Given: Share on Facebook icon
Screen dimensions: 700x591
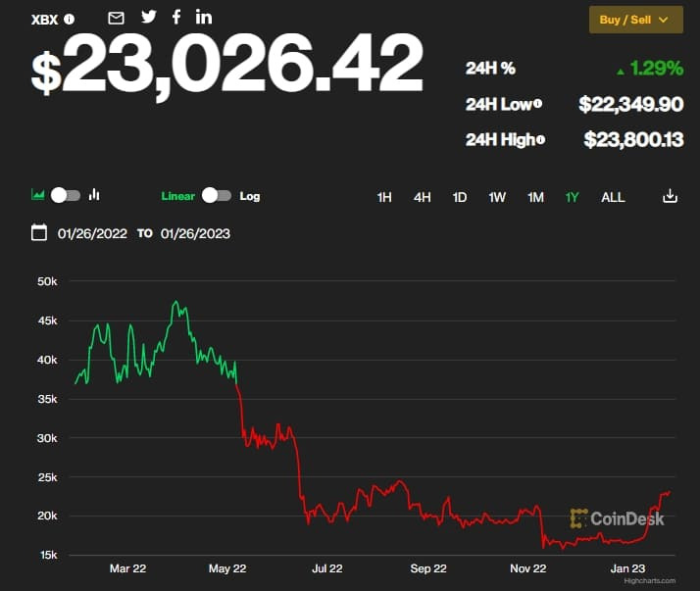Looking at the screenshot, I should coord(176,17).
